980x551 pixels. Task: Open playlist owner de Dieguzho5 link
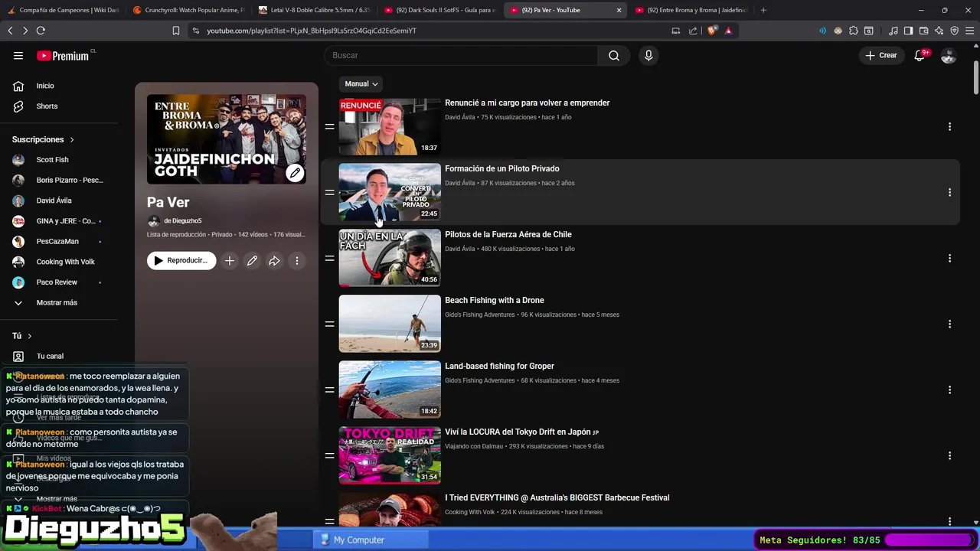coord(182,221)
